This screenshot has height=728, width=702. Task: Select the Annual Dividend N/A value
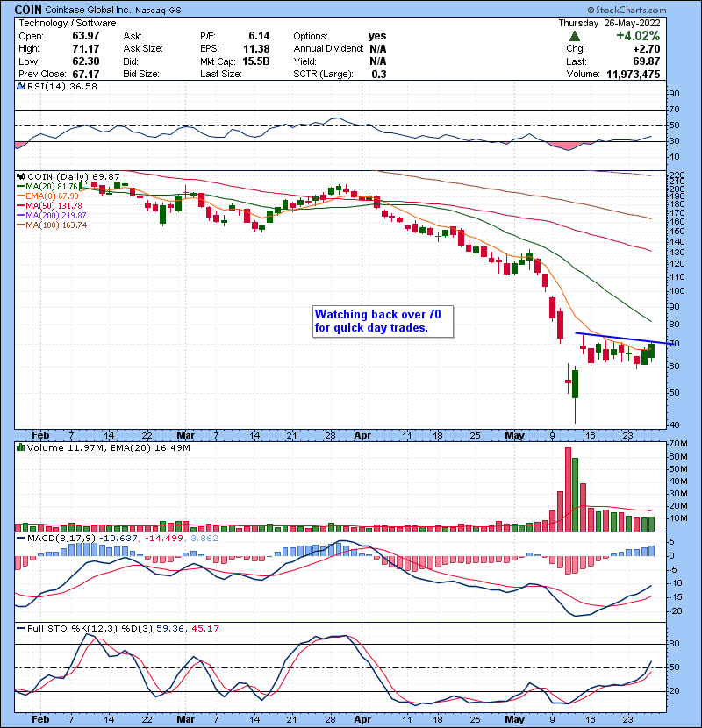click(x=377, y=48)
